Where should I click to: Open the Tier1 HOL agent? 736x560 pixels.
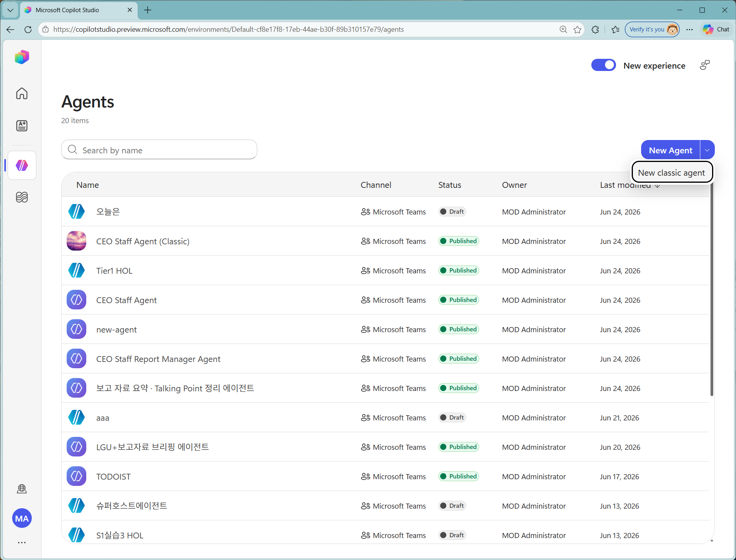click(114, 271)
